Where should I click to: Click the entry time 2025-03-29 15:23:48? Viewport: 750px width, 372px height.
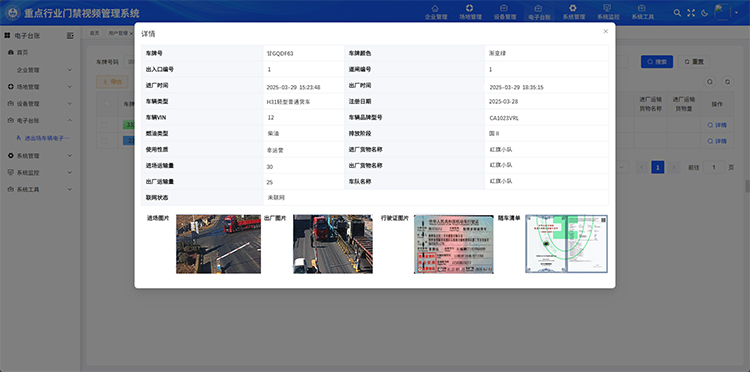pyautogui.click(x=293, y=88)
